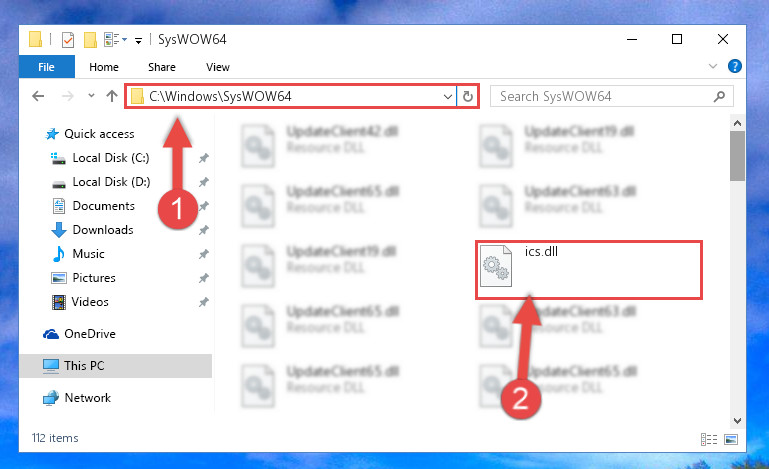Switch to large icons view in status bar
This screenshot has height=469, width=769.
tap(731, 439)
